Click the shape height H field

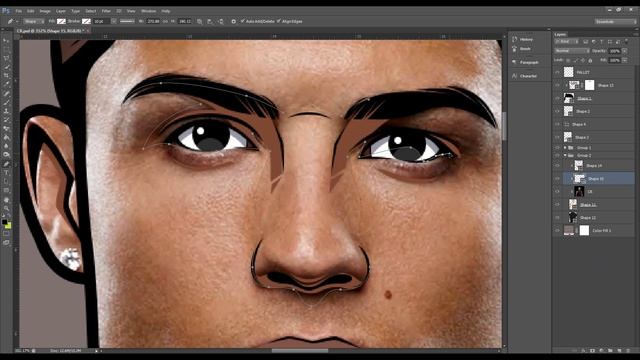[184, 21]
